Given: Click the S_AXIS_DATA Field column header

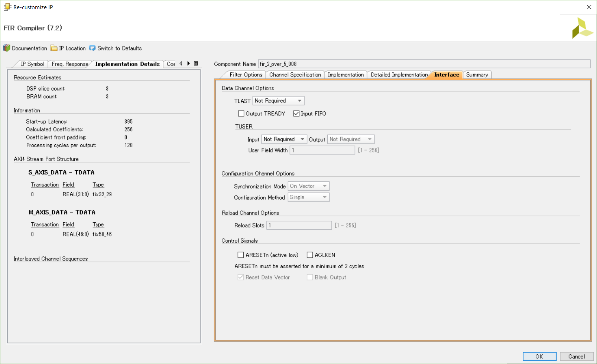Looking at the screenshot, I should [x=68, y=184].
